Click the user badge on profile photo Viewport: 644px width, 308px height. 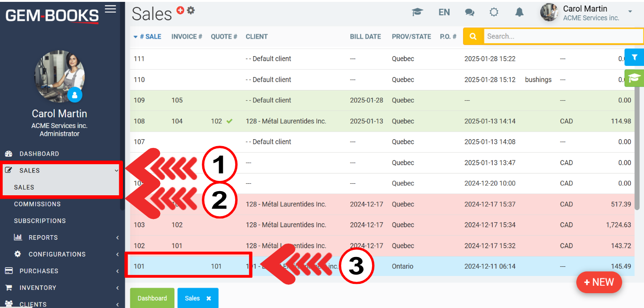tap(75, 95)
